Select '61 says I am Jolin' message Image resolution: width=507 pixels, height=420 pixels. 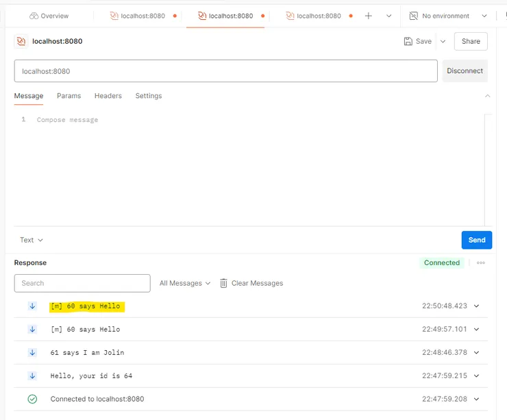(x=87, y=352)
